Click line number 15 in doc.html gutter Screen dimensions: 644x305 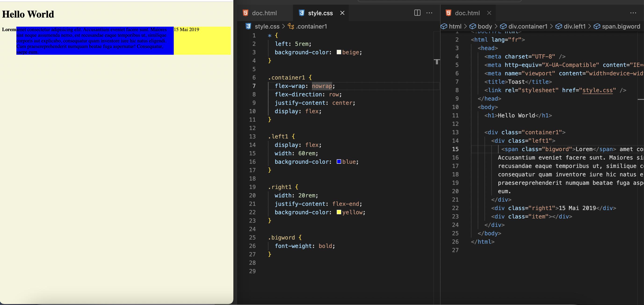tap(455, 149)
